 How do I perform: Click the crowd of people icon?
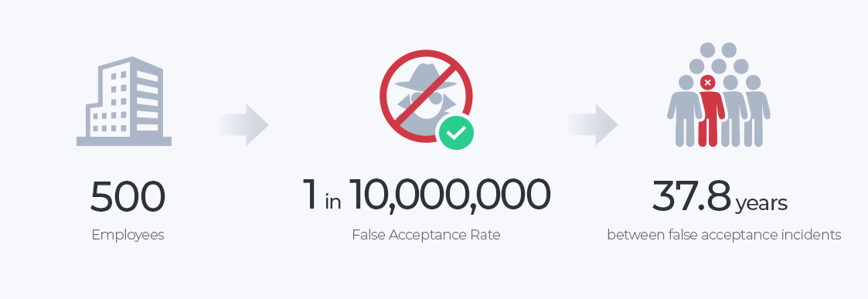click(x=719, y=95)
